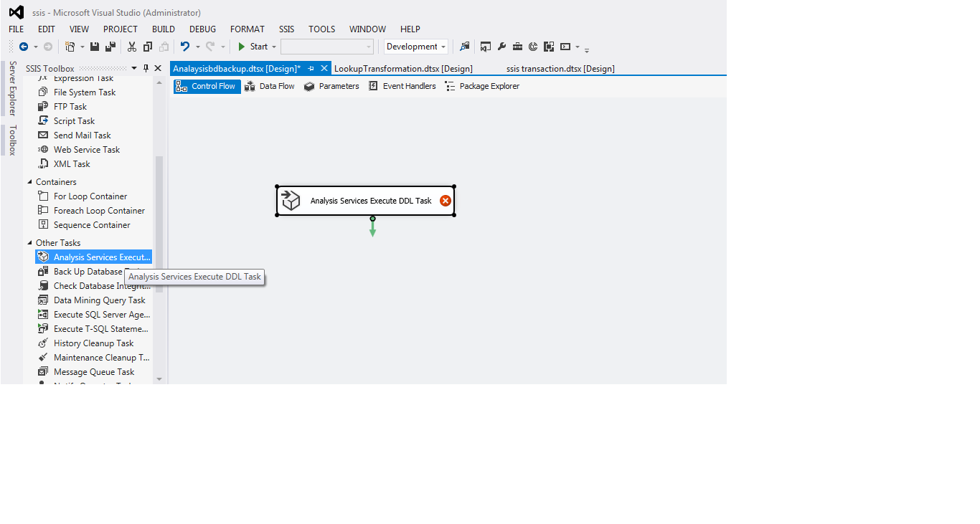Click the Find in Files toolbar icon
Screen dimensions: 980x524
[465, 47]
